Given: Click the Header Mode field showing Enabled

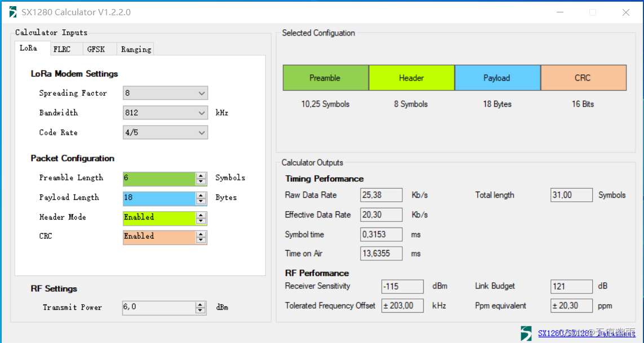Looking at the screenshot, I should 159,218.
